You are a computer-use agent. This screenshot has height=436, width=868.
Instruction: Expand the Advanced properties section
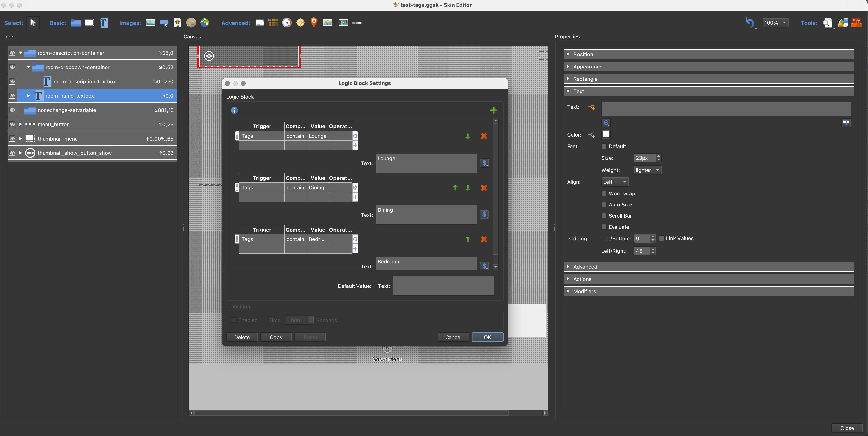click(x=709, y=266)
